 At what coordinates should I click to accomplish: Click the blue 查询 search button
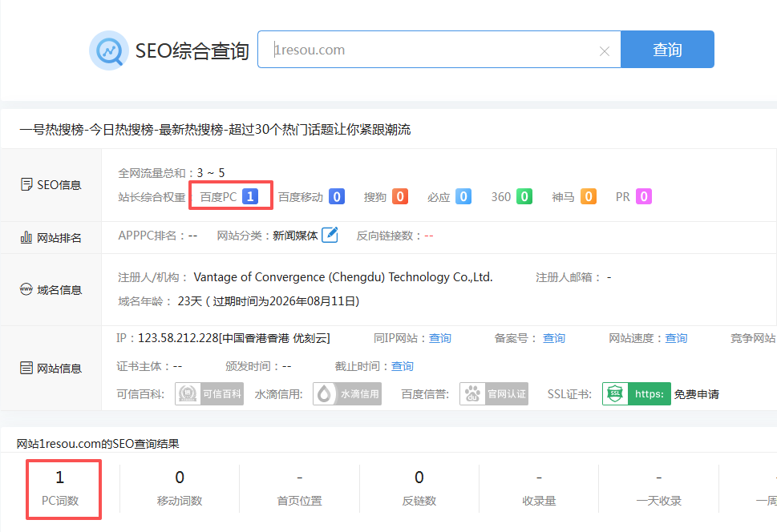pyautogui.click(x=667, y=49)
